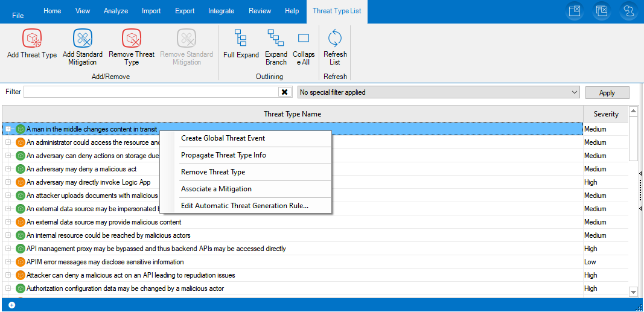This screenshot has height=312, width=644.
Task: Open the special filter dropdown
Action: click(x=574, y=92)
